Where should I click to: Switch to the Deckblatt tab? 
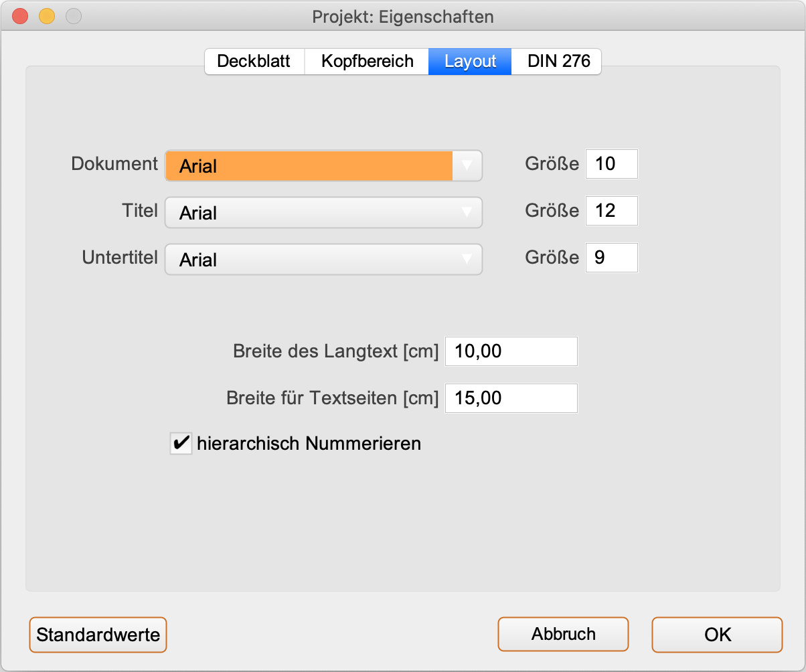[x=254, y=62]
